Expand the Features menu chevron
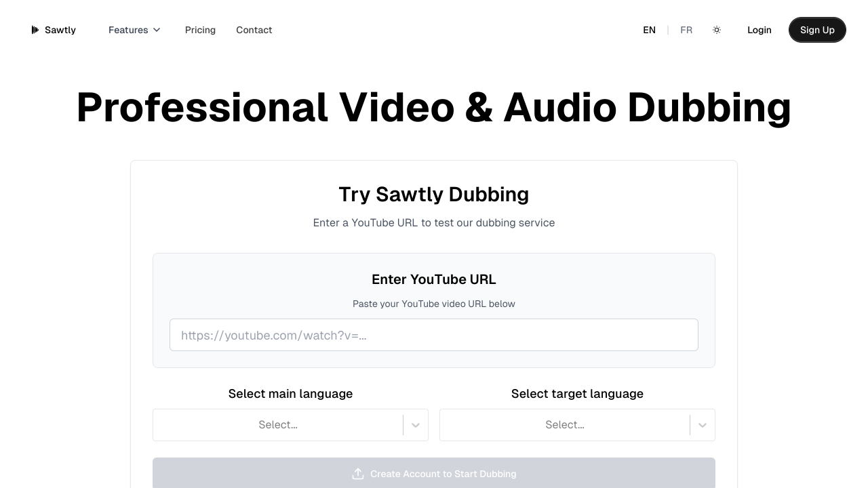Viewport: 868px width, 488px height. click(x=157, y=30)
